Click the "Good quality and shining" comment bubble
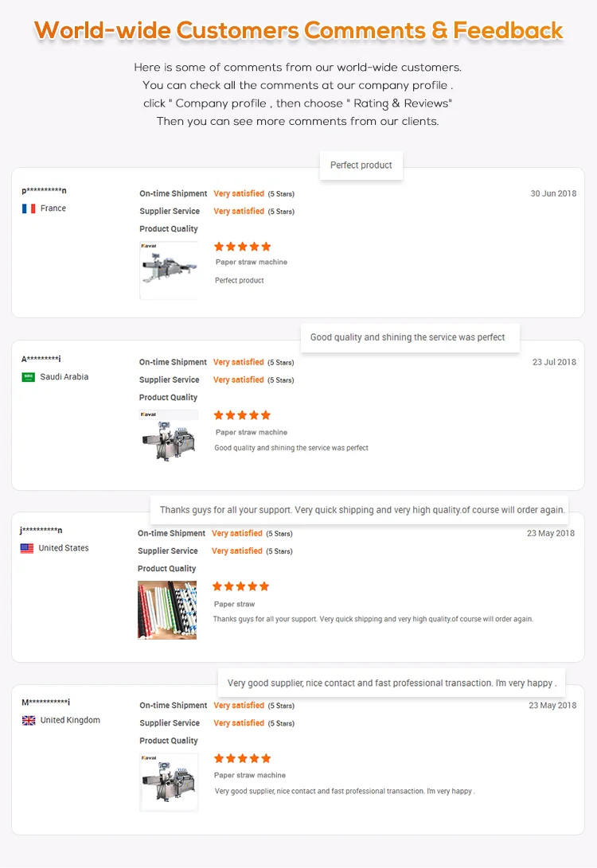The image size is (597, 868). pyautogui.click(x=408, y=337)
